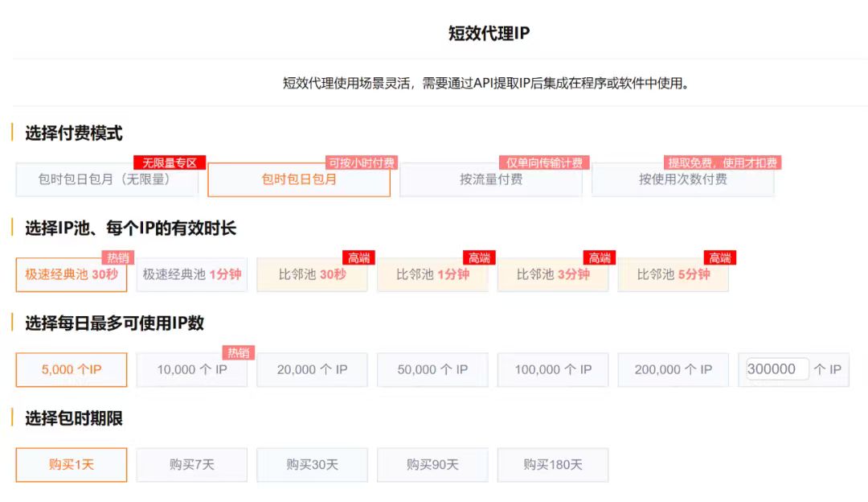This screenshot has height=502, width=868.
Task: Select 20,000 个 IP option
Action: (x=312, y=370)
